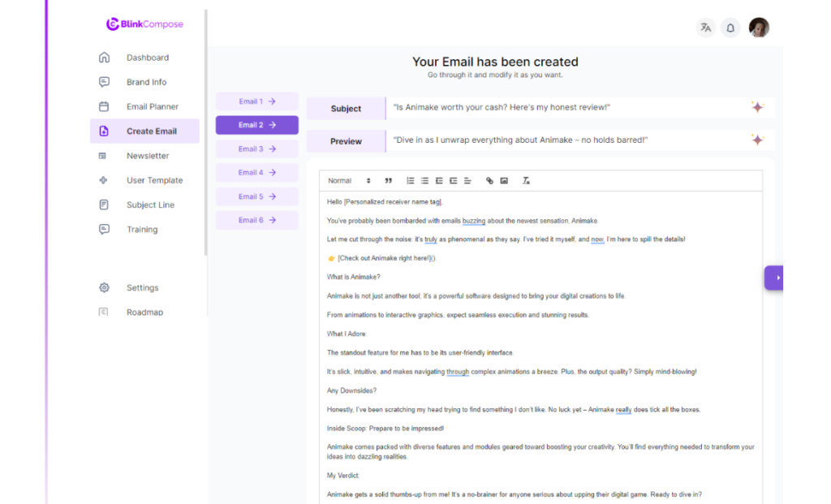The width and height of the screenshot is (831, 504).
Task: Select the Email 2 tab
Action: point(257,125)
